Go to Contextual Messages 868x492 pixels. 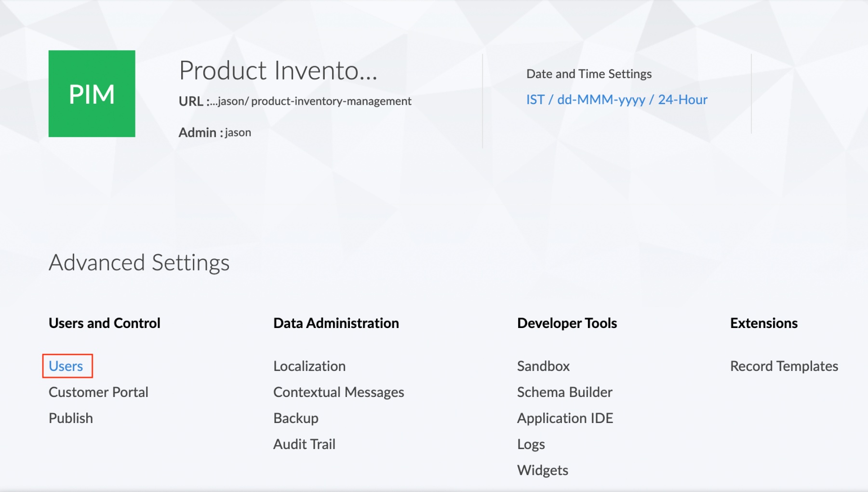click(338, 392)
